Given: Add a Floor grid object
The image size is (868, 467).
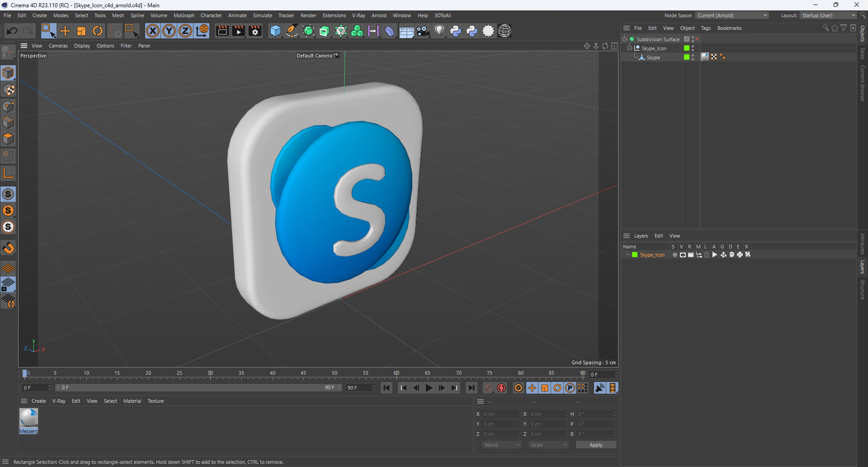Looking at the screenshot, I should (x=406, y=31).
